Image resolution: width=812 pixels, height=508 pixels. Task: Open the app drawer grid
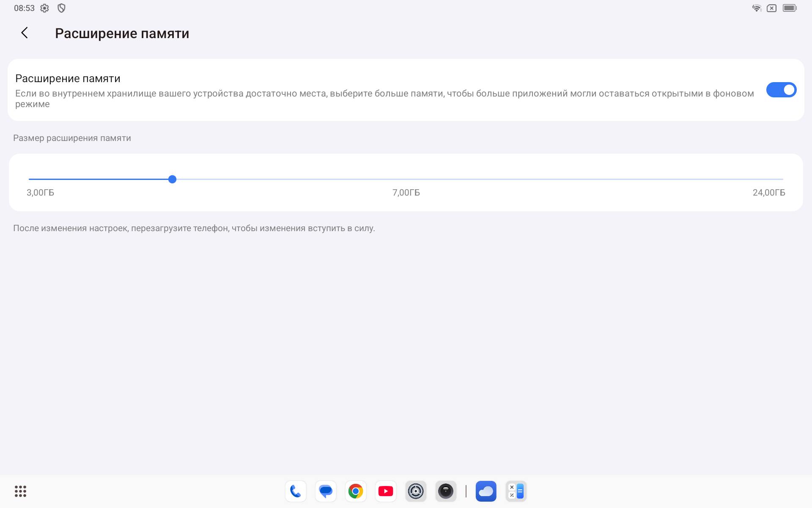[20, 491]
